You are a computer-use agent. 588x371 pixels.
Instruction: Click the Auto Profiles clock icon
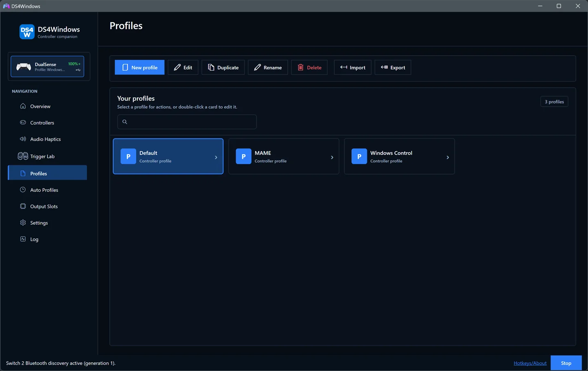(23, 190)
